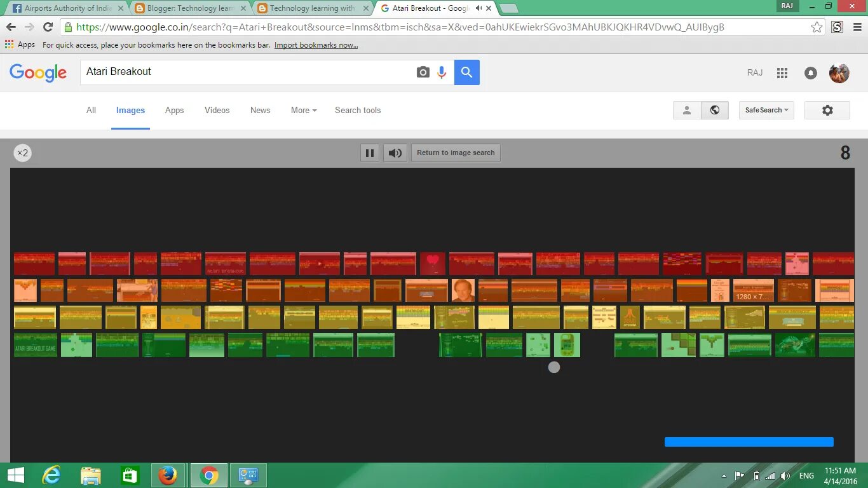Open the Chrome menu

[x=856, y=27]
